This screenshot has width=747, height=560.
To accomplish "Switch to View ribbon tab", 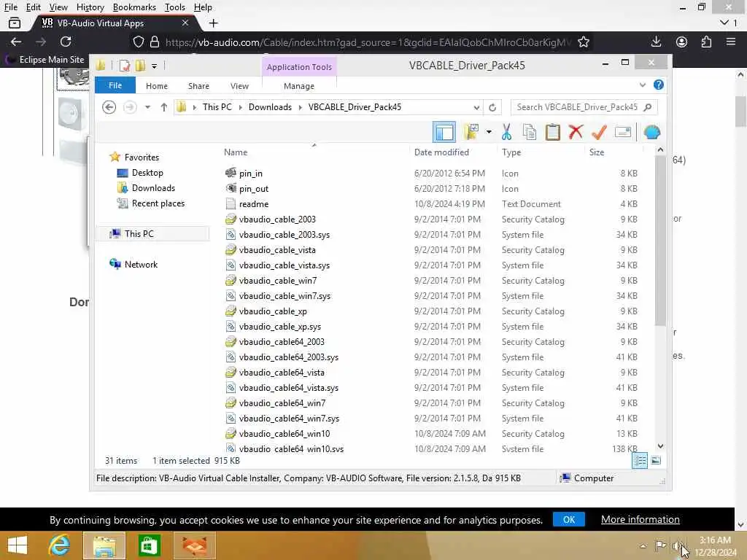I will pos(239,86).
